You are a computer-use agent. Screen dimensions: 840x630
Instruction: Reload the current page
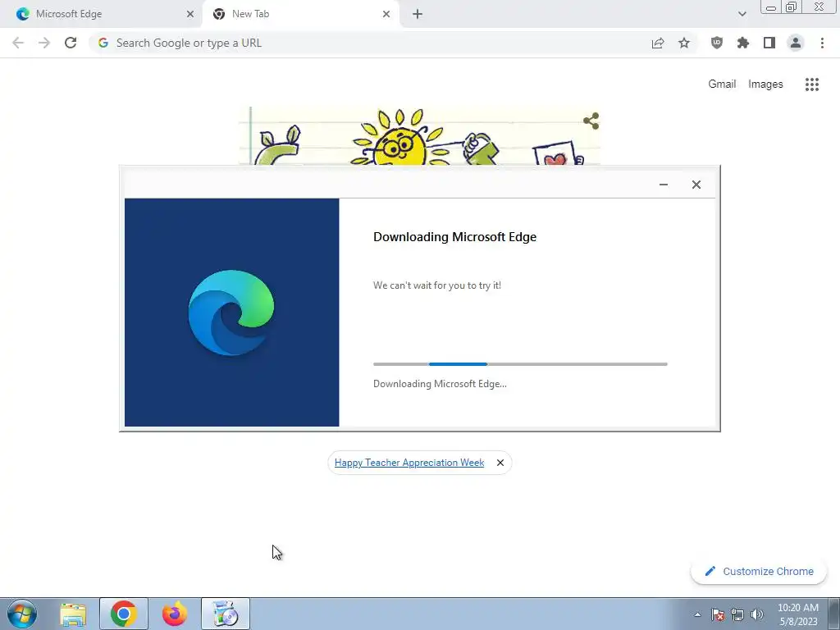click(71, 43)
